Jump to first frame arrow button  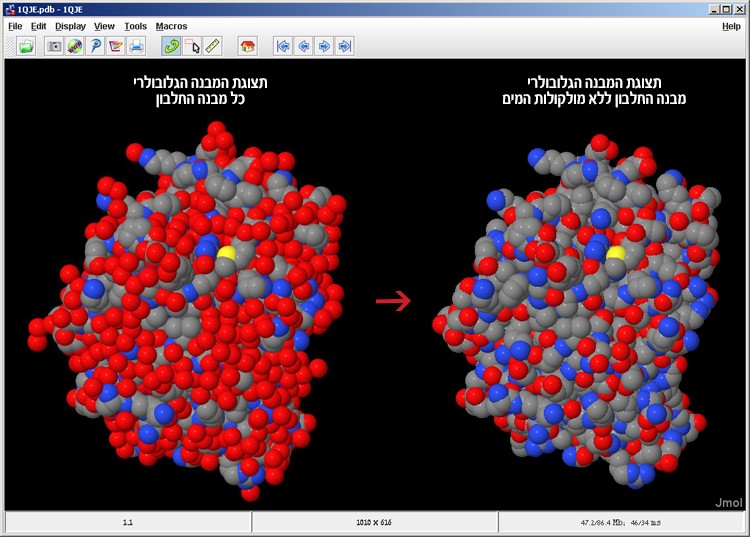pyautogui.click(x=283, y=46)
